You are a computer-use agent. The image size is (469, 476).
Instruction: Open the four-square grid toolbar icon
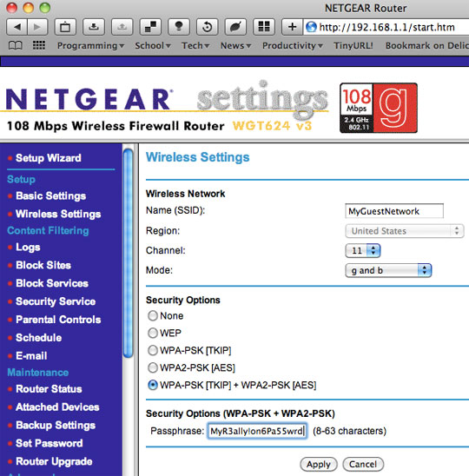[x=264, y=27]
